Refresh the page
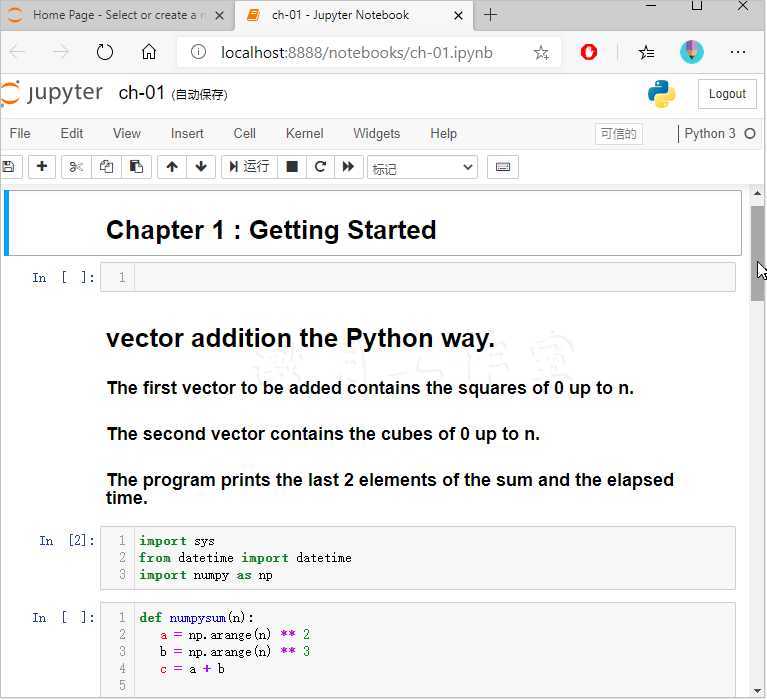The height and width of the screenshot is (700, 767). coord(105,51)
